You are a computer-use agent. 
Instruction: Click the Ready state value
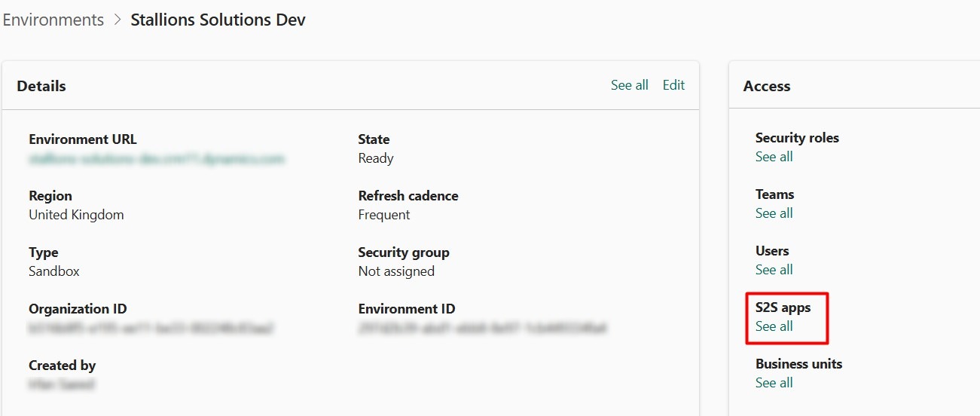pyautogui.click(x=376, y=158)
